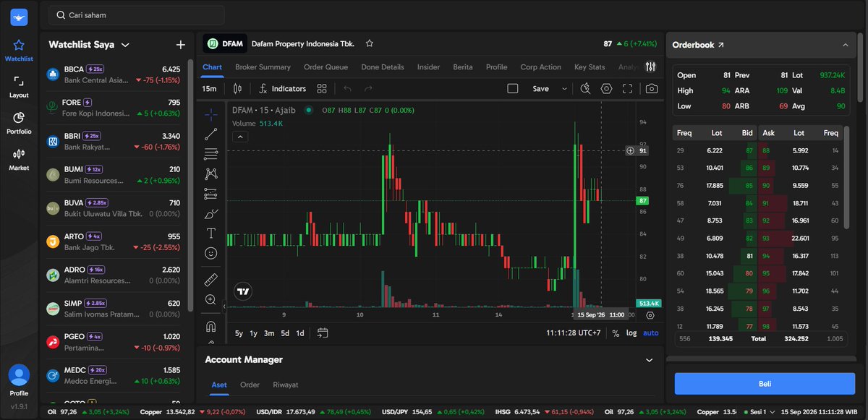The height and width of the screenshot is (420, 868).
Task: Select the Text annotation tool
Action: 210,233
